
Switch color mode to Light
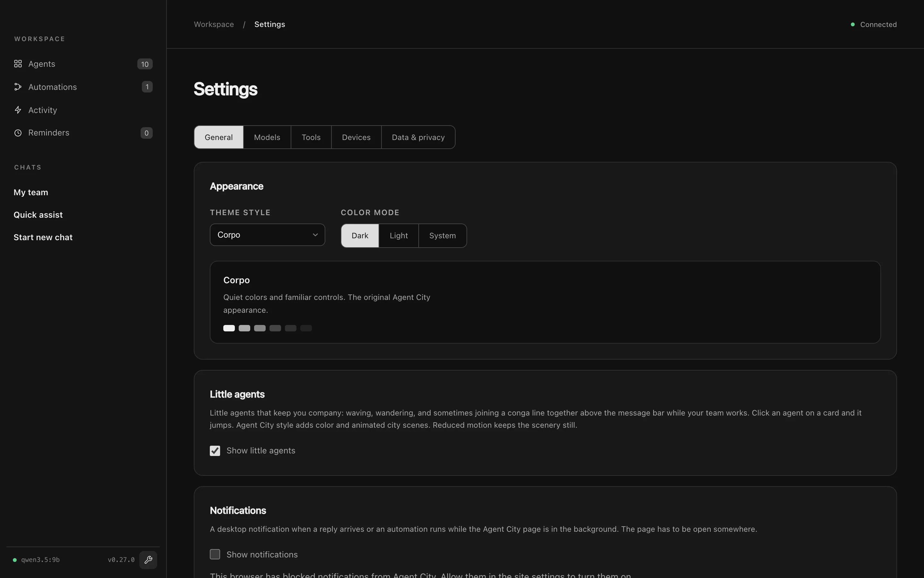[398, 235]
